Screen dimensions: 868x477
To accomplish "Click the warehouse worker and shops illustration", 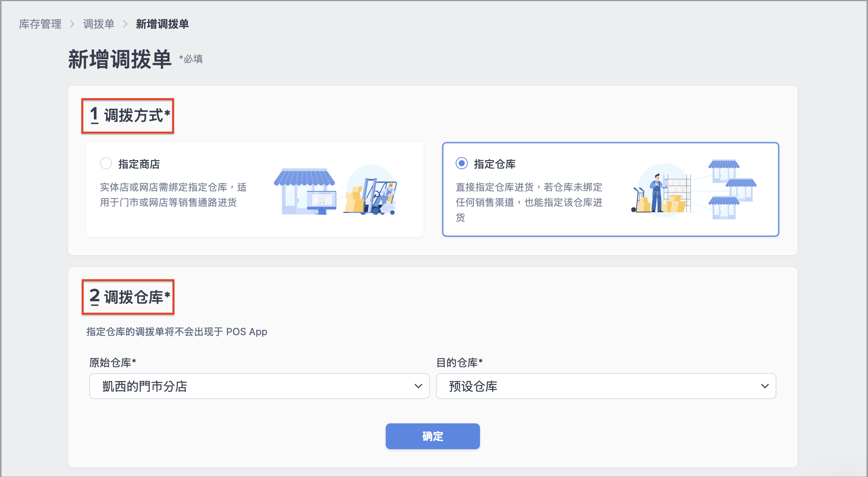I will pos(694,189).
